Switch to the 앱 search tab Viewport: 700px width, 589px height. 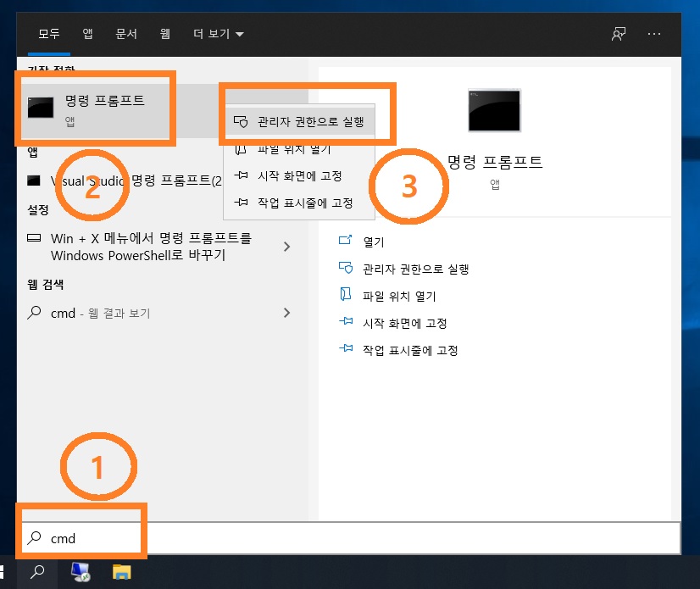pyautogui.click(x=87, y=34)
